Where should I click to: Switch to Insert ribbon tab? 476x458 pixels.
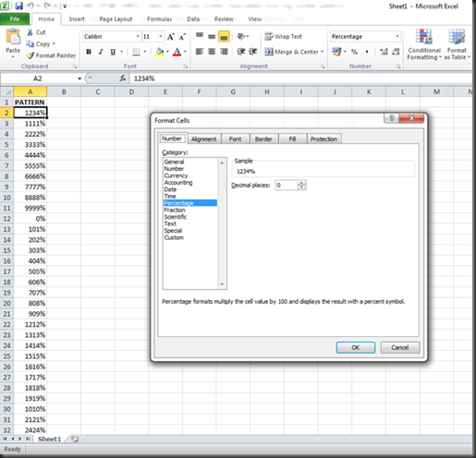pyautogui.click(x=77, y=19)
